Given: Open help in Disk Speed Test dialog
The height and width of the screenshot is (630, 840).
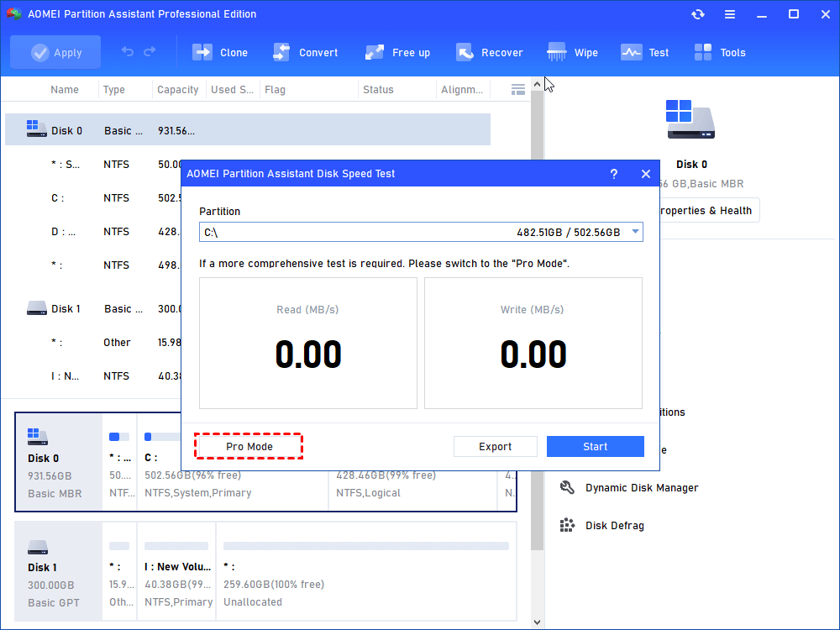Looking at the screenshot, I should pyautogui.click(x=614, y=174).
